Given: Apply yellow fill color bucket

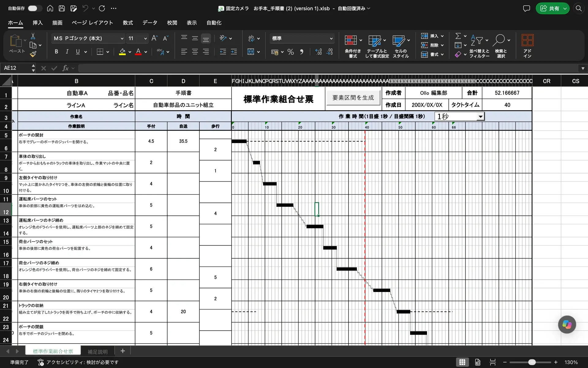Looking at the screenshot, I should [122, 52].
